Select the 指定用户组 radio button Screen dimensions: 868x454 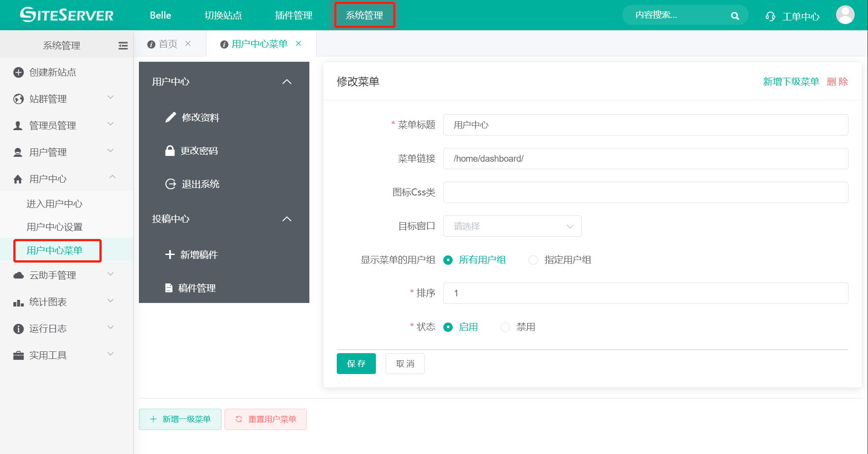click(x=533, y=260)
